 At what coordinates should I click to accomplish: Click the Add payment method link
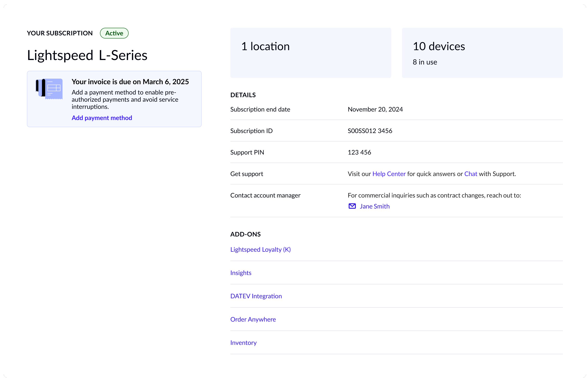pyautogui.click(x=102, y=118)
